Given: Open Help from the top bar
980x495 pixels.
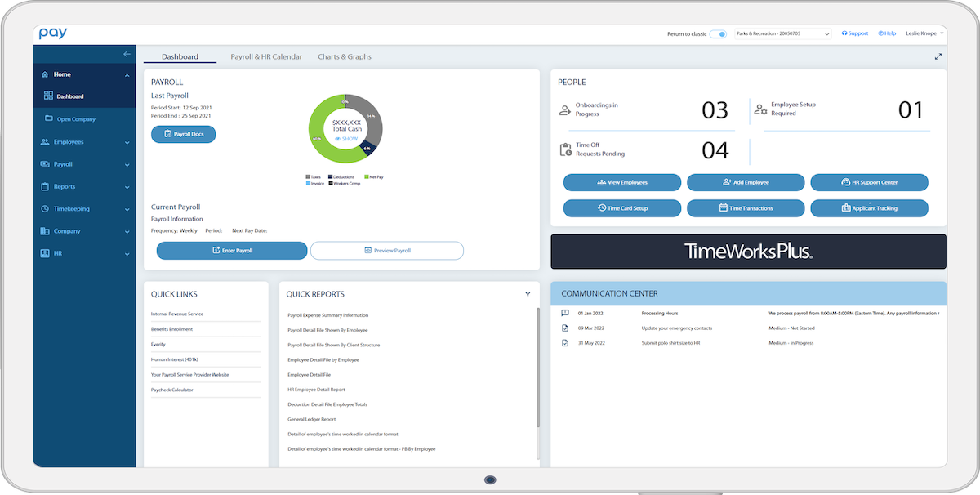Looking at the screenshot, I should click(x=887, y=33).
